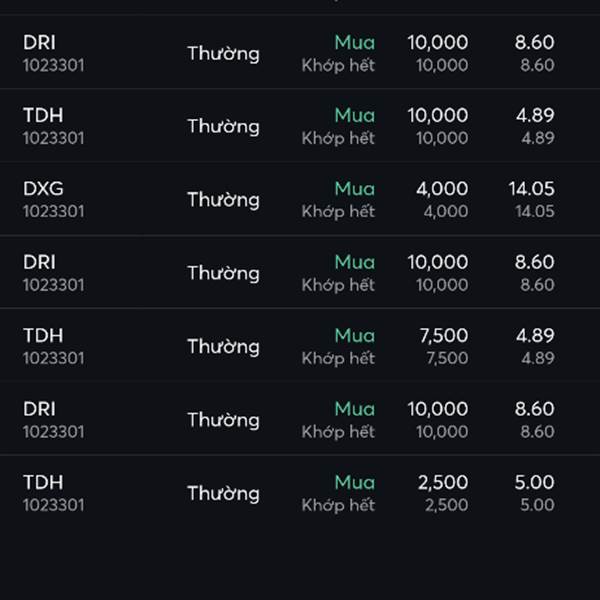The width and height of the screenshot is (600, 600).
Task: Select the TDH order for 7,500 shares
Action: [x=300, y=346]
